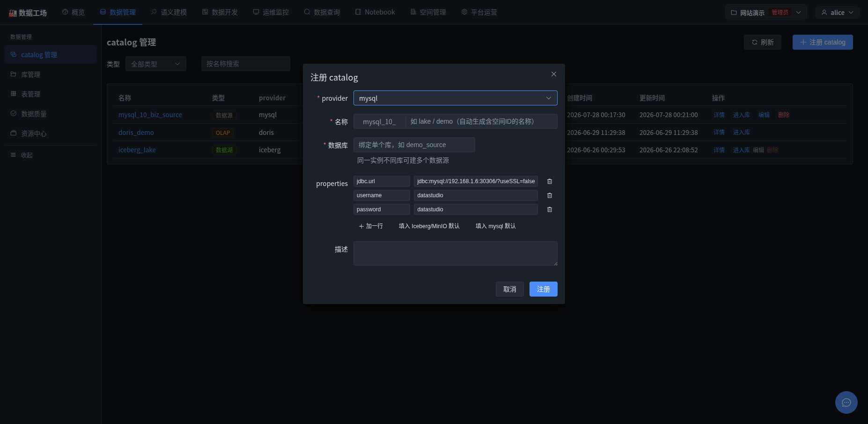Click the password value datastudio field
Screen dimensions: 868x424
476,209
